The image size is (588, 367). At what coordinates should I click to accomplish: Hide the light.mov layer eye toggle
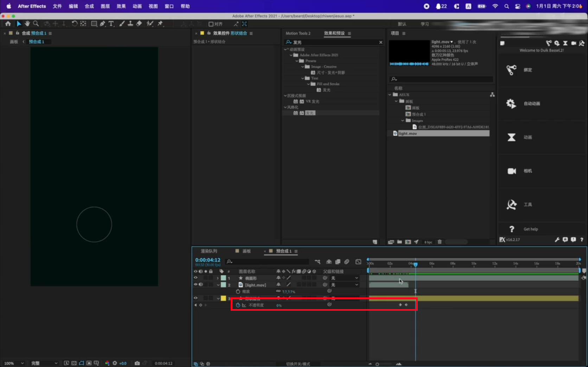pos(196,285)
